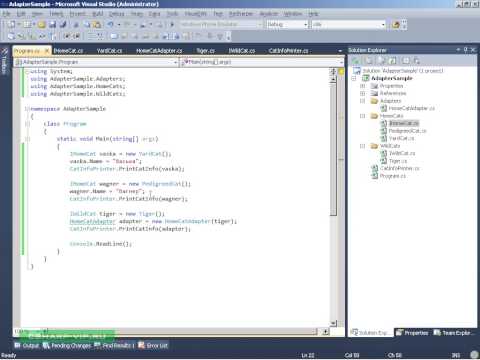
Task: Open the Error List tab
Action: [x=153, y=346]
